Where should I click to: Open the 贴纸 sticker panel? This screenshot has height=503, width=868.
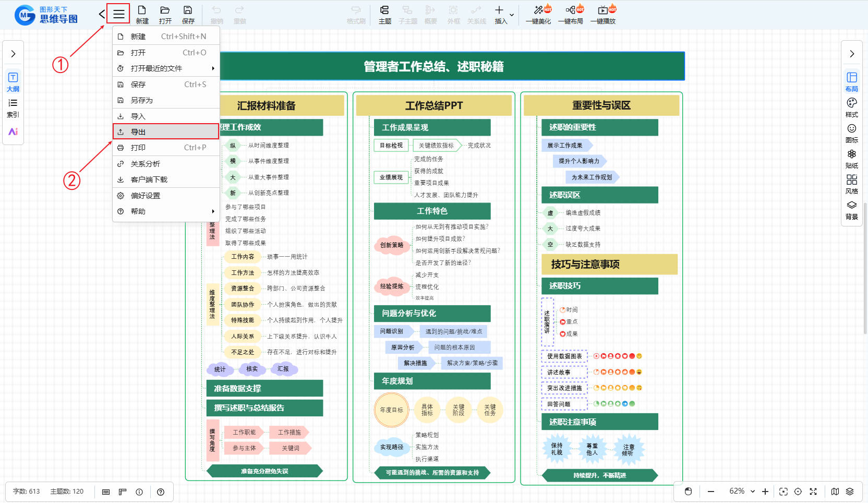(851, 158)
